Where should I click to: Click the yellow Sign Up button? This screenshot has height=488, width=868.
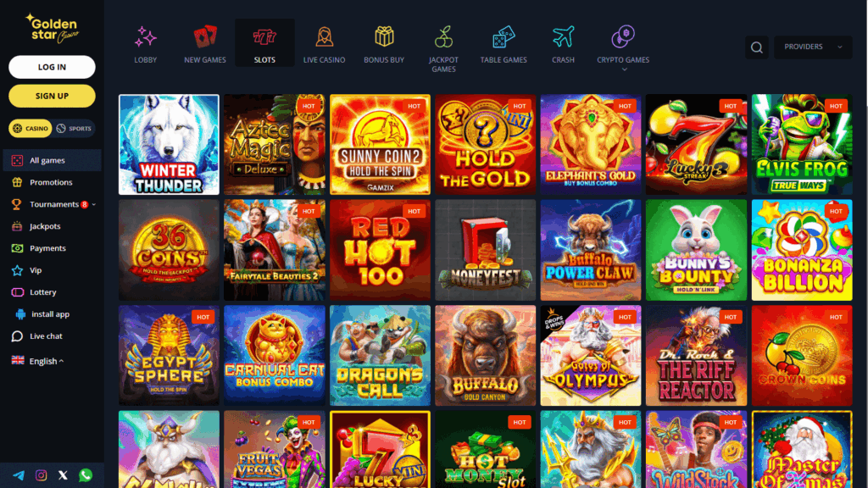pos(52,96)
